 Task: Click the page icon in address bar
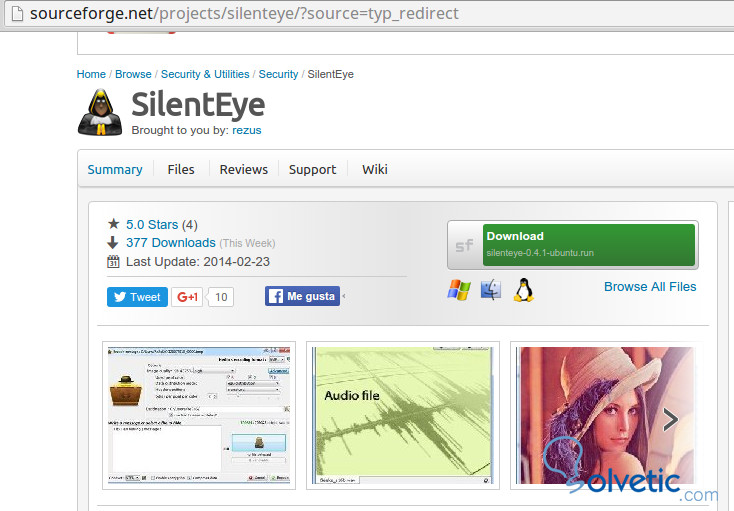tap(17, 14)
